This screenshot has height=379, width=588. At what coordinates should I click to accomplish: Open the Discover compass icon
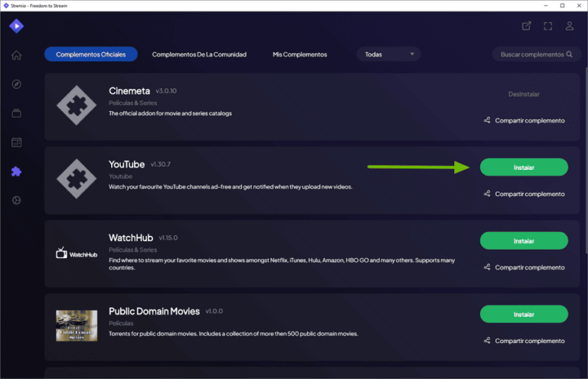pyautogui.click(x=16, y=84)
